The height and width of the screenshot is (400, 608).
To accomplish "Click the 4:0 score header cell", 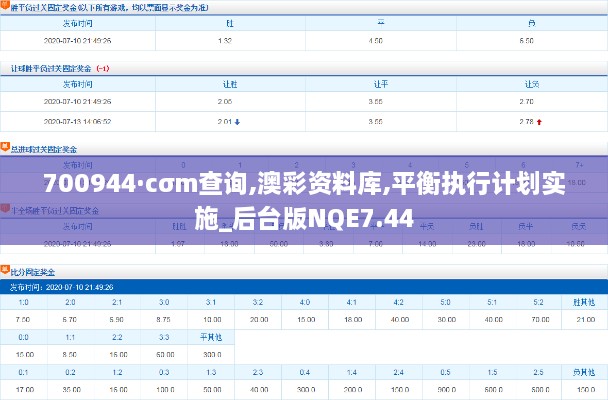I will [x=305, y=302].
